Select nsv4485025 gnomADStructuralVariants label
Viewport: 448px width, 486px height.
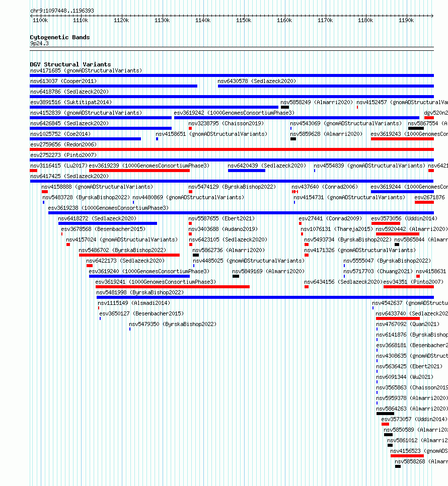248,261
